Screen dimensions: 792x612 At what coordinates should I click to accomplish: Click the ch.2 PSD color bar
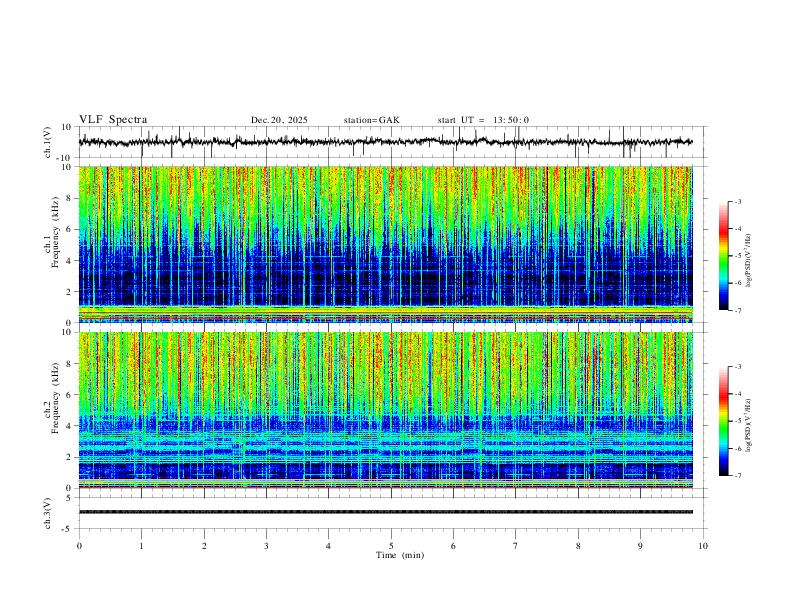(x=724, y=421)
